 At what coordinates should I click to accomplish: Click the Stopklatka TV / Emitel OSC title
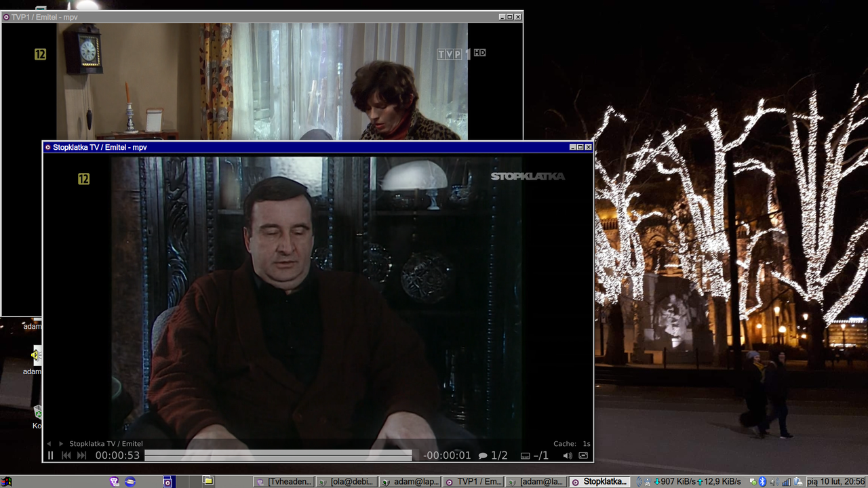point(106,444)
